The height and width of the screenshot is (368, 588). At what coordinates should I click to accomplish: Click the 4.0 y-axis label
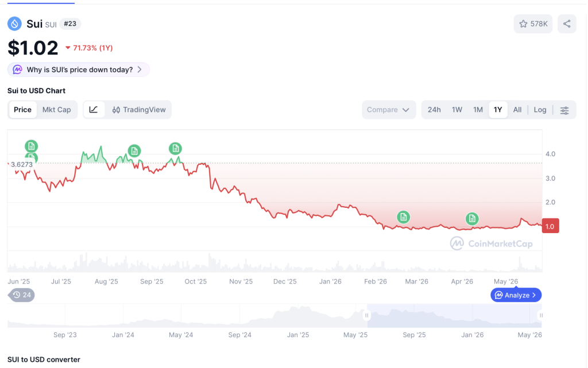[x=550, y=154]
